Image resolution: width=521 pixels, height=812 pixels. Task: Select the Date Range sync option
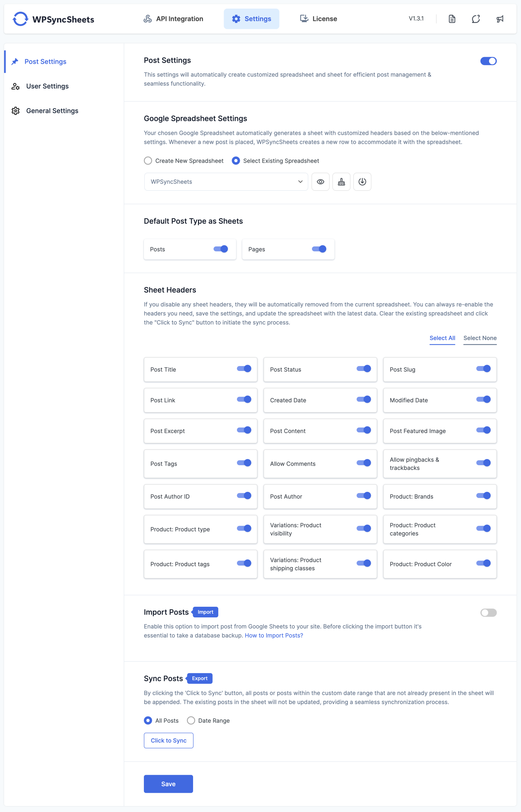(191, 721)
